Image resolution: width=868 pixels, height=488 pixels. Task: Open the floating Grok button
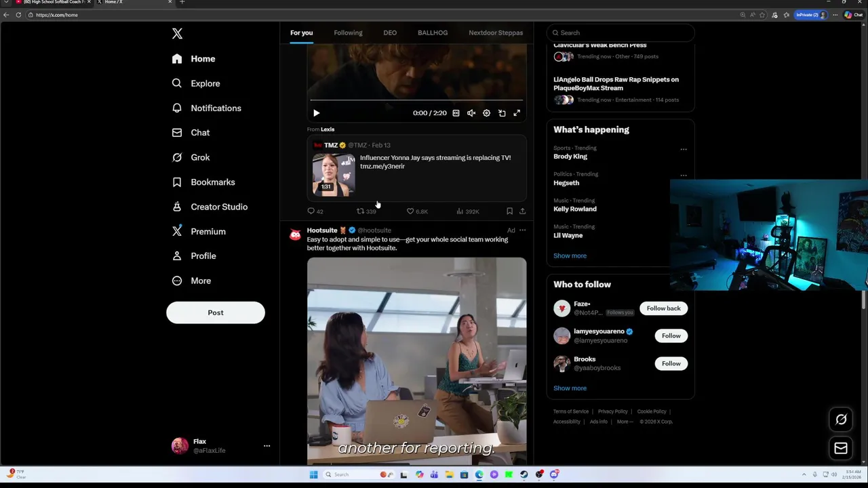coord(841,420)
